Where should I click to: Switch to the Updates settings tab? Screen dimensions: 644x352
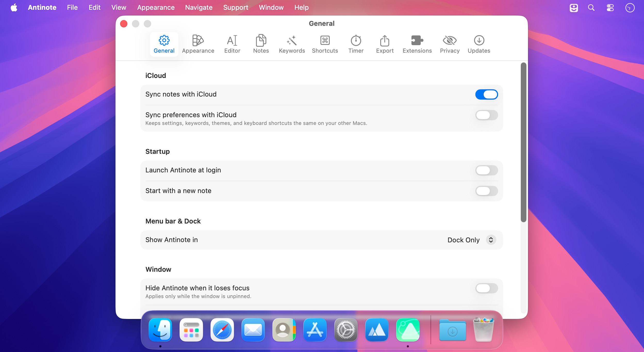[x=479, y=44]
